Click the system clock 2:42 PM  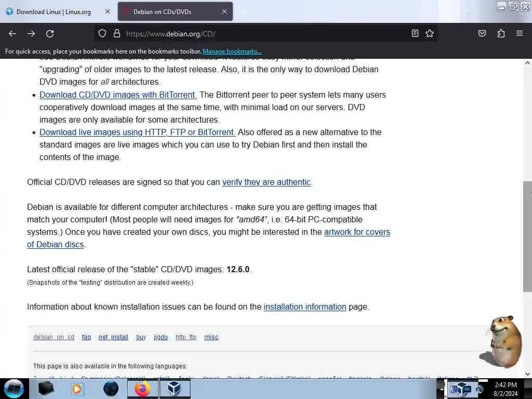coord(506,389)
